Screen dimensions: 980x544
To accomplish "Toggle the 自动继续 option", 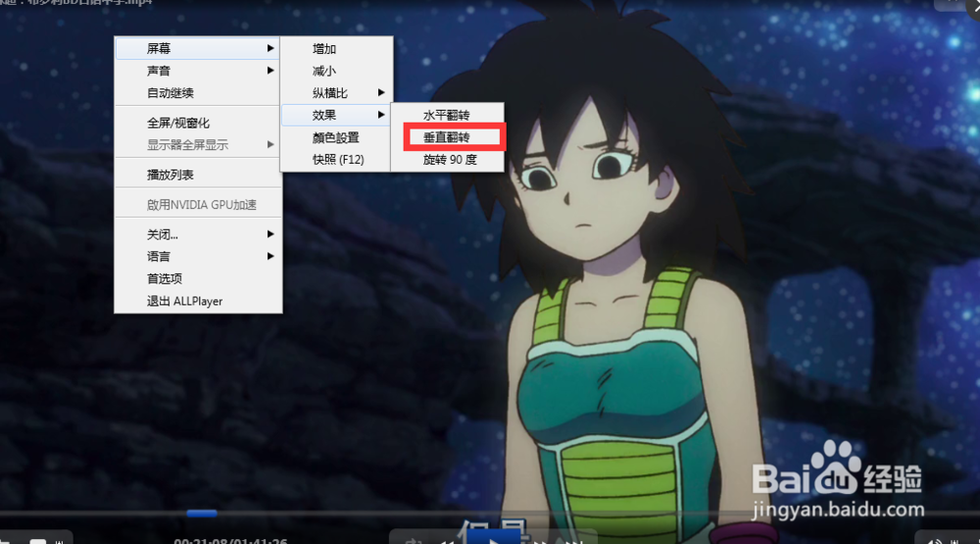I will pyautogui.click(x=198, y=93).
